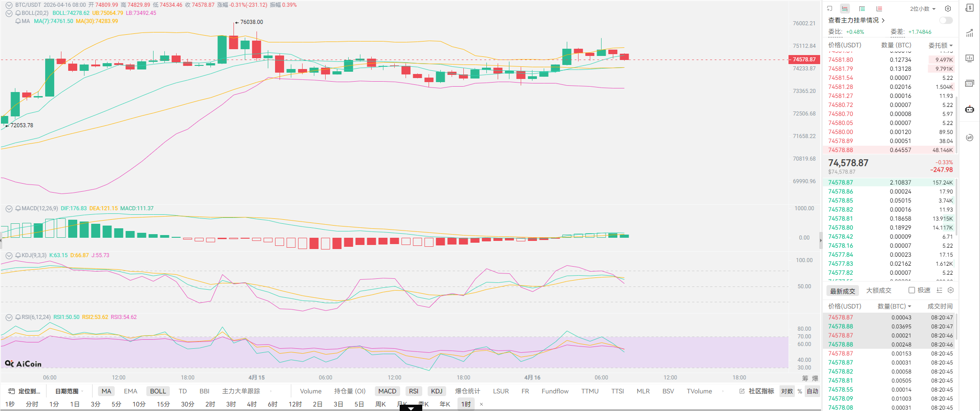Select the sell-orders-only order book view icon
Image resolution: width=980 pixels, height=411 pixels.
click(879, 9)
